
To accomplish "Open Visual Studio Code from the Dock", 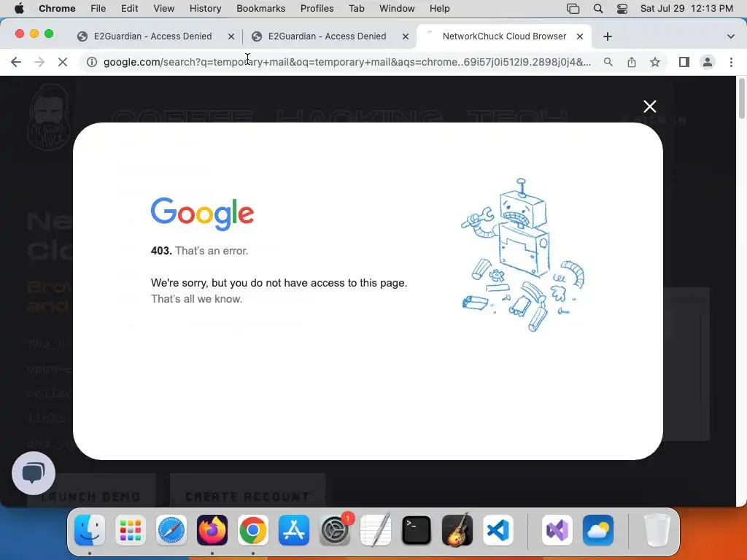I will point(498,530).
